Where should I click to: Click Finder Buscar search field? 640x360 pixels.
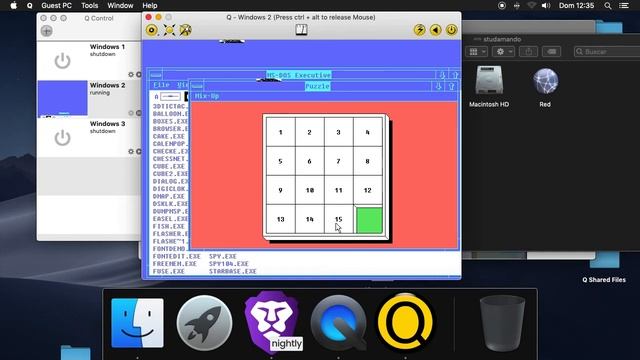[607, 52]
